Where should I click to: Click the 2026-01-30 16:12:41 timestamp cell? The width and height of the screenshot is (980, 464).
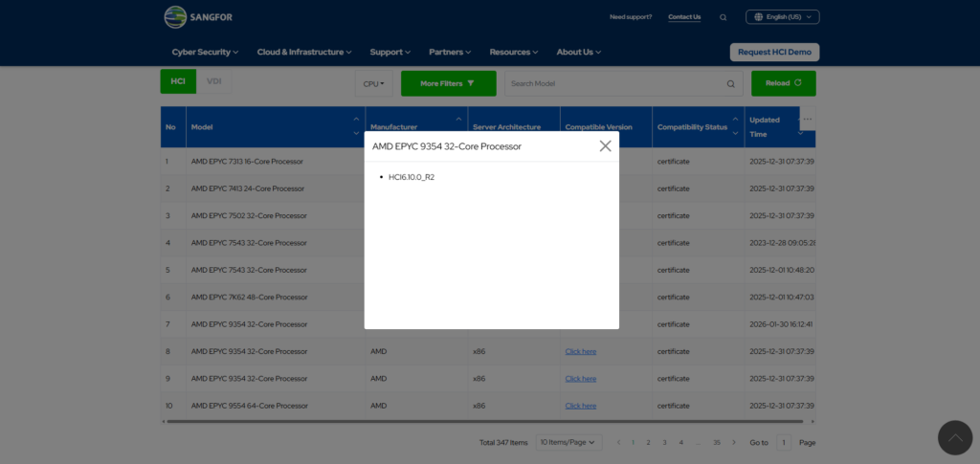tap(781, 324)
